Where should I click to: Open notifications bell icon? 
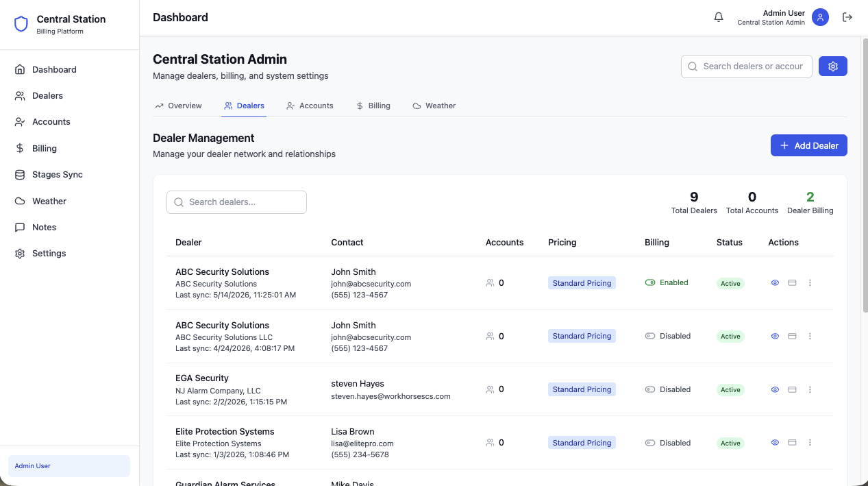tap(719, 17)
